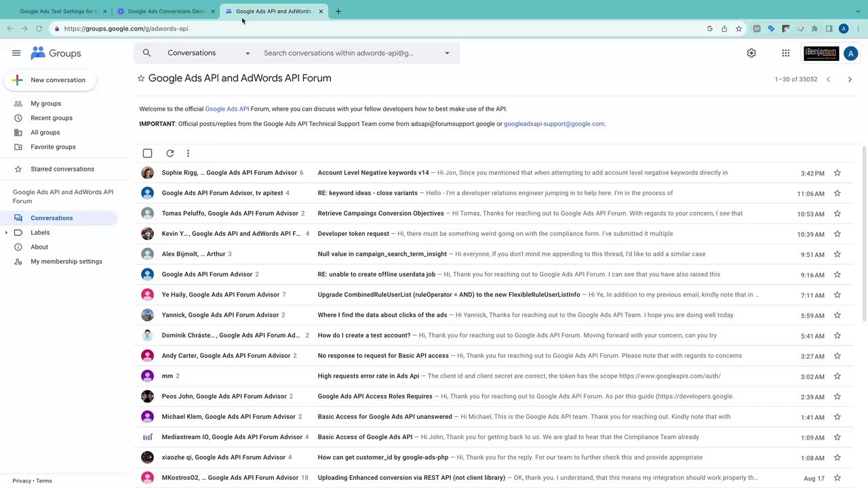The width and height of the screenshot is (868, 488).
Task: Click the Google Groups logo
Action: (x=56, y=53)
